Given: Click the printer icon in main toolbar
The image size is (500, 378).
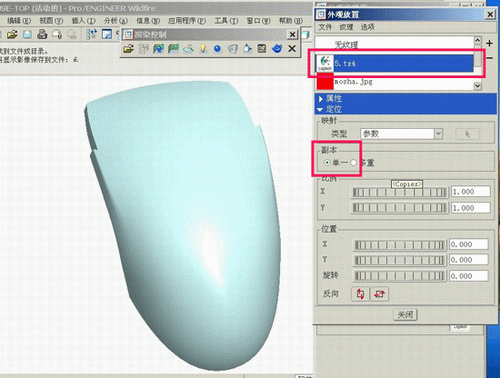Looking at the screenshot, I should 42,34.
